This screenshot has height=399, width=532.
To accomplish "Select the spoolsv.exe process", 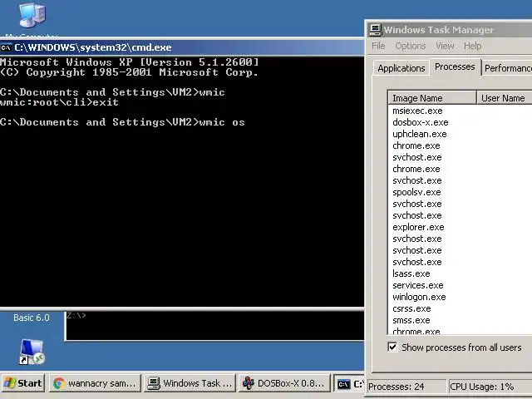I will [x=416, y=192].
